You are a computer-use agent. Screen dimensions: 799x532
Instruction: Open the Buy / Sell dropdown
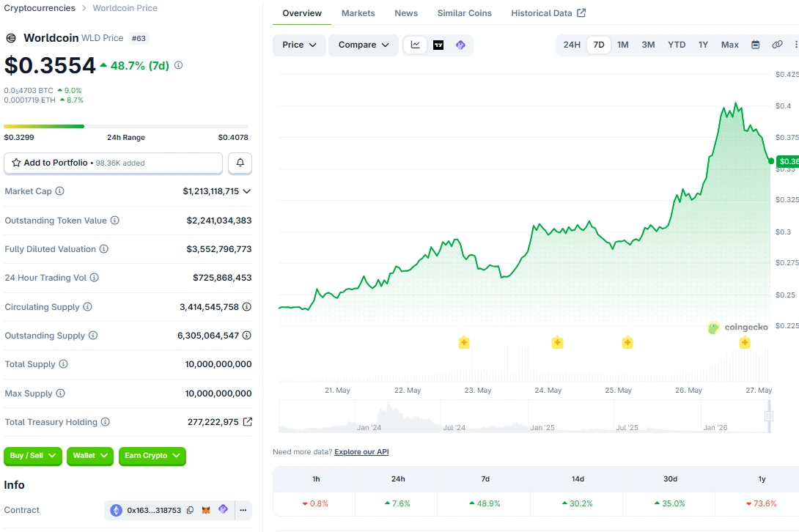[x=32, y=456]
